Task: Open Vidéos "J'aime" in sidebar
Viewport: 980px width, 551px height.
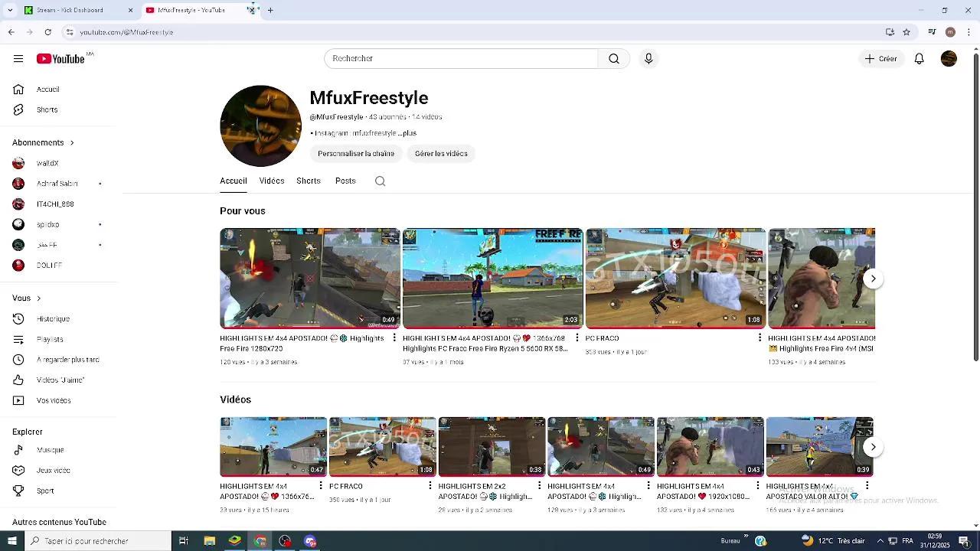Action: 59,380
